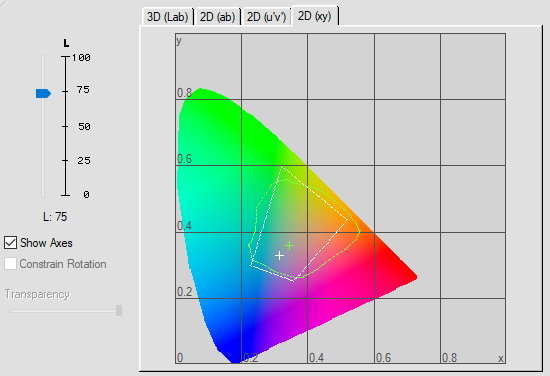This screenshot has width=550, height=376.
Task: Click the white crosshair white-point marker
Action: 279,255
